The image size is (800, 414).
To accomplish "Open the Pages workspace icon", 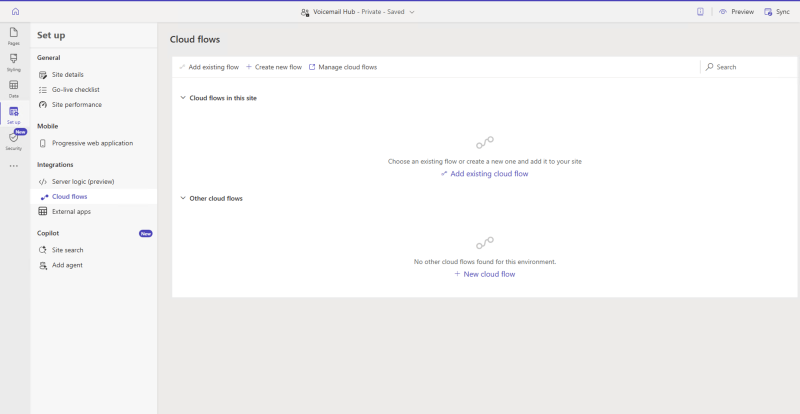I will pos(14,36).
